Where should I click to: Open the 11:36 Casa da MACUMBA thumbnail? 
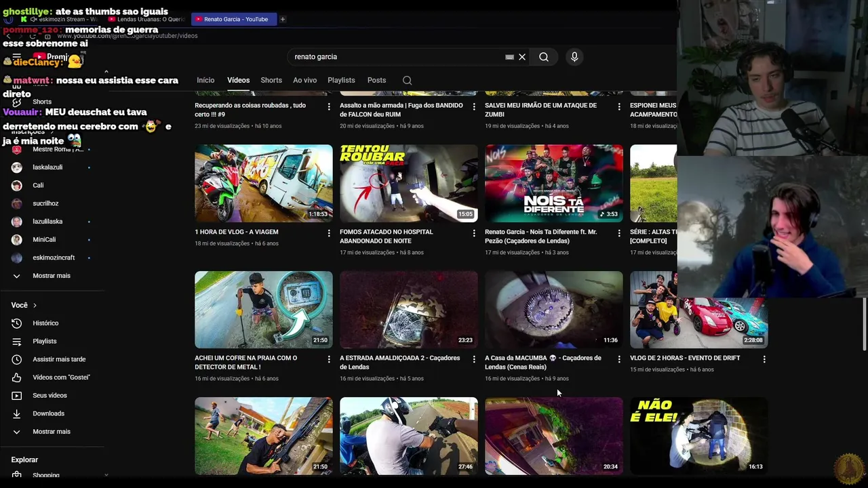tap(554, 310)
